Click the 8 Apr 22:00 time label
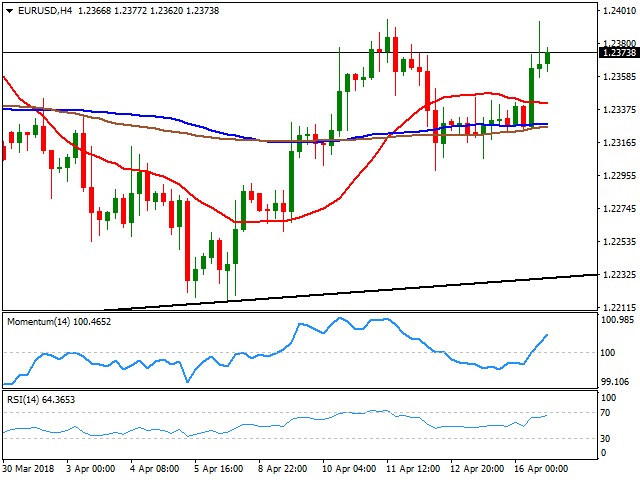This screenshot has width=640, height=480. [x=282, y=469]
